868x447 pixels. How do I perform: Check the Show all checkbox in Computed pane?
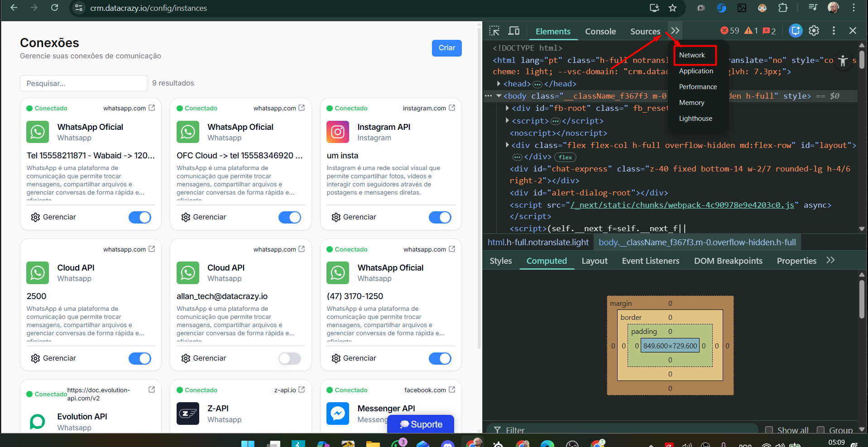[x=769, y=430]
